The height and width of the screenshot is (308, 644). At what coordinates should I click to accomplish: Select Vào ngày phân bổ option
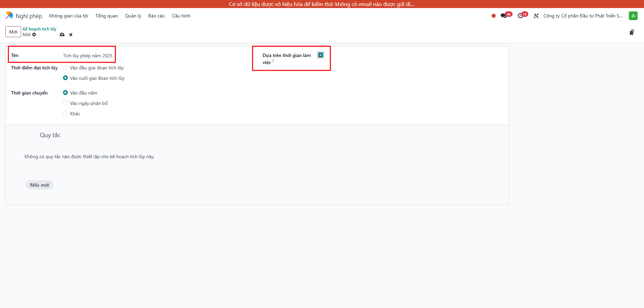[x=65, y=103]
